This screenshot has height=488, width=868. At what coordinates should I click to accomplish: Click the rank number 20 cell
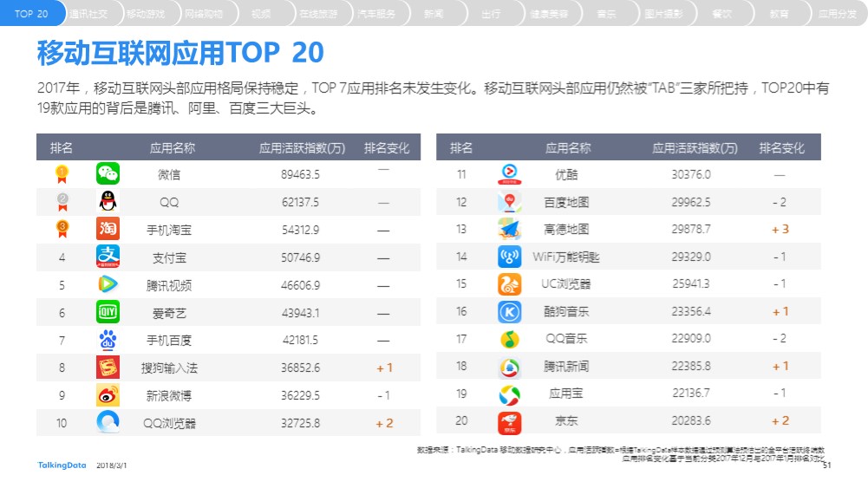click(461, 421)
